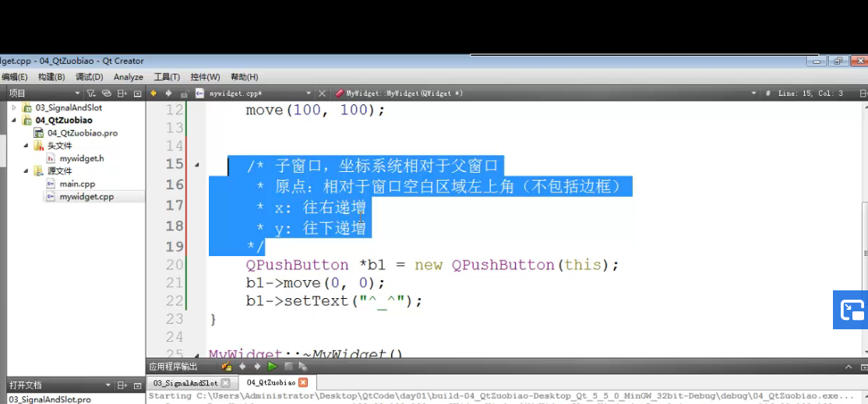Collapse the 头文件 folder
This screenshot has height=404, width=868.
coord(26,146)
